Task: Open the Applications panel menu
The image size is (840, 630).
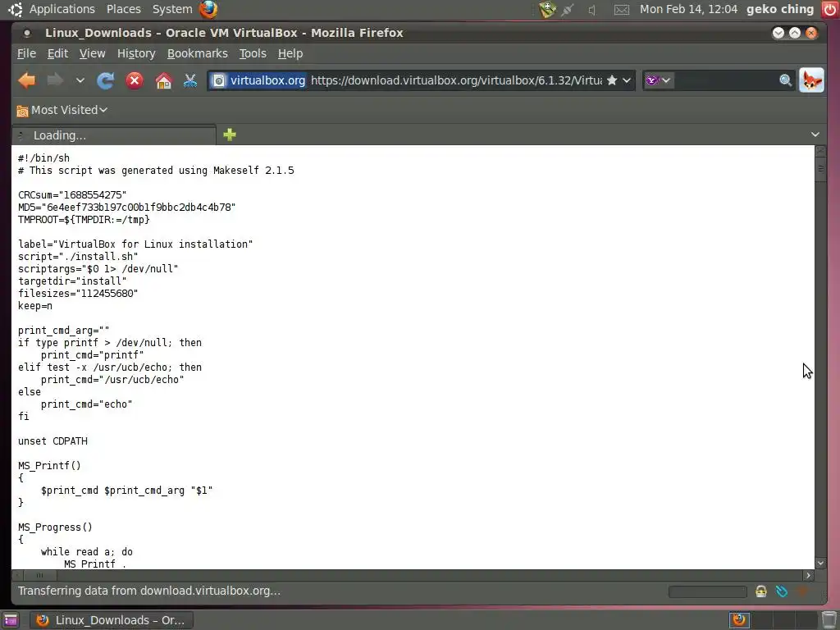Action: coord(62,9)
